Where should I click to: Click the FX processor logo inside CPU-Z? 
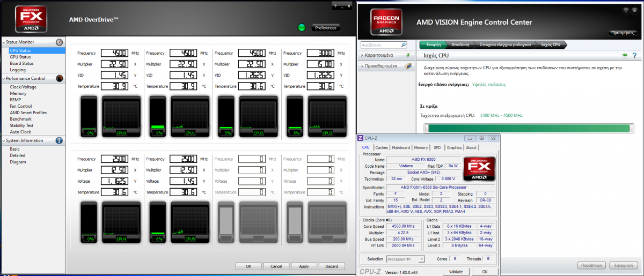click(x=479, y=169)
